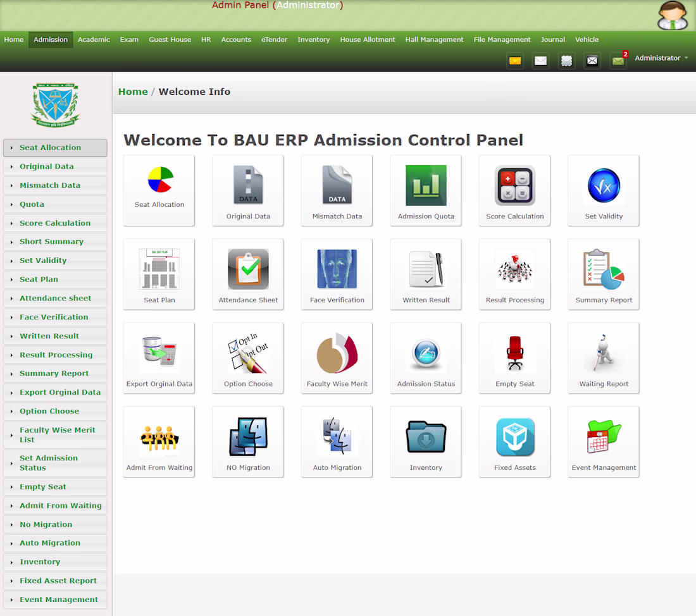
Task: Go to the Home menu item
Action: coord(14,39)
